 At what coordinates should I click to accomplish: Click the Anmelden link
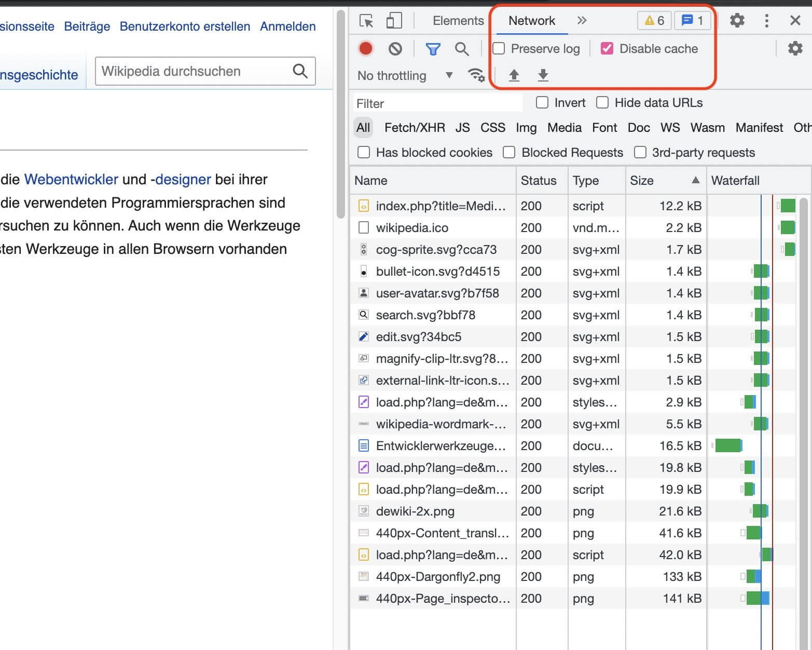[x=288, y=26]
